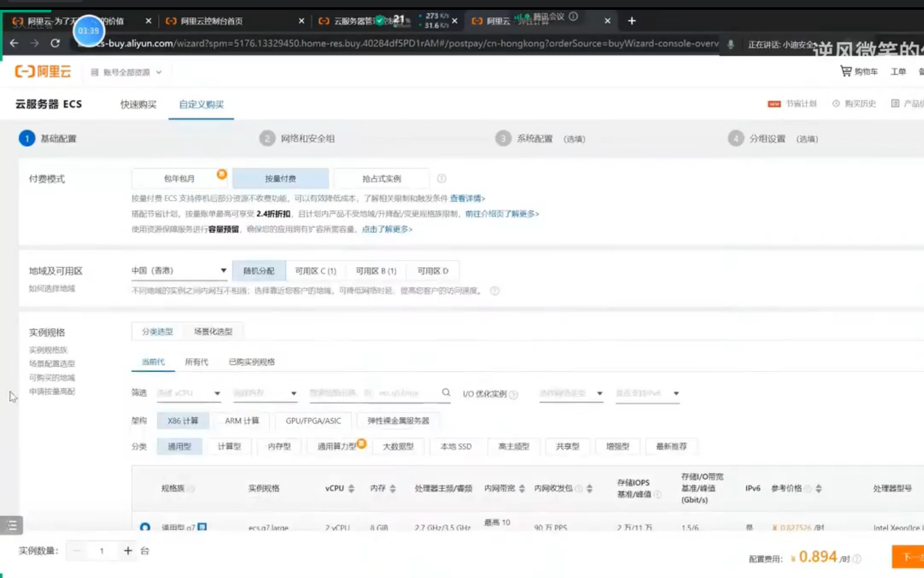Switch to 所有代 tab
The height and width of the screenshot is (578, 924).
click(196, 362)
